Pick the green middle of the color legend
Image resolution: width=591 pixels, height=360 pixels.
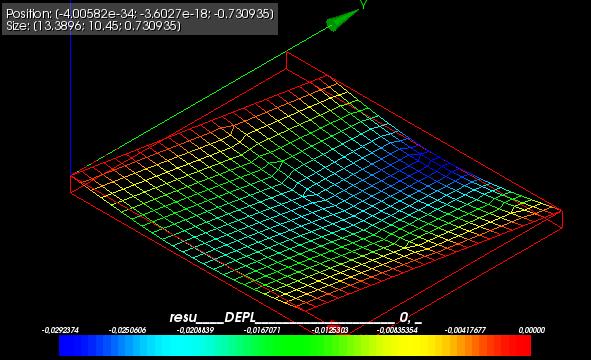coord(296,346)
